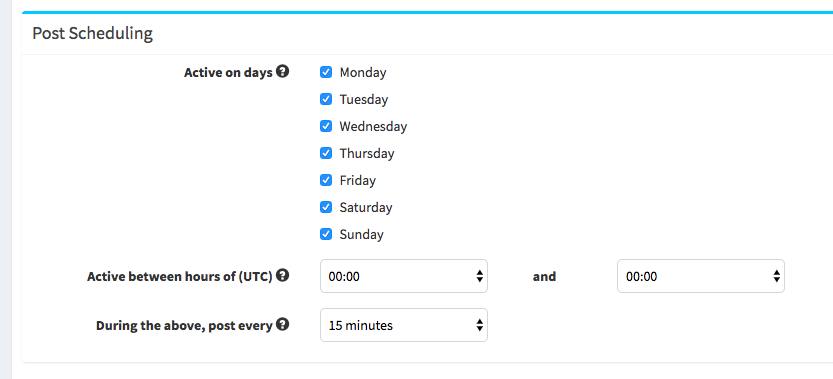This screenshot has width=833, height=379.
Task: Disable the Tuesday checkbox
Action: tap(326, 99)
